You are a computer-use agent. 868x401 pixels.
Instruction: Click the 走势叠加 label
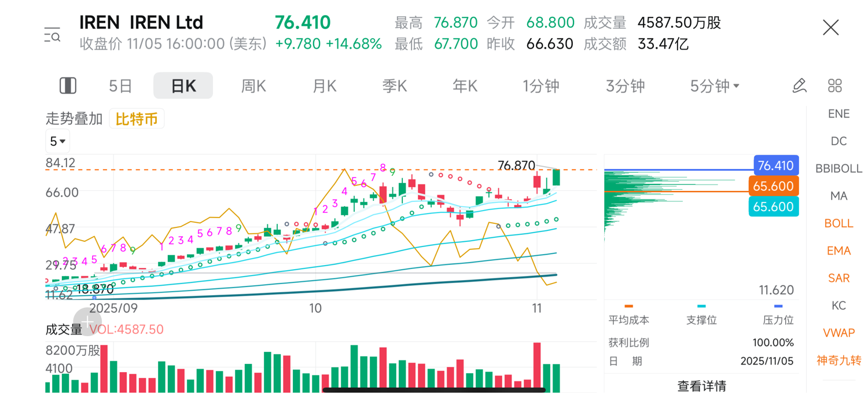tap(74, 119)
